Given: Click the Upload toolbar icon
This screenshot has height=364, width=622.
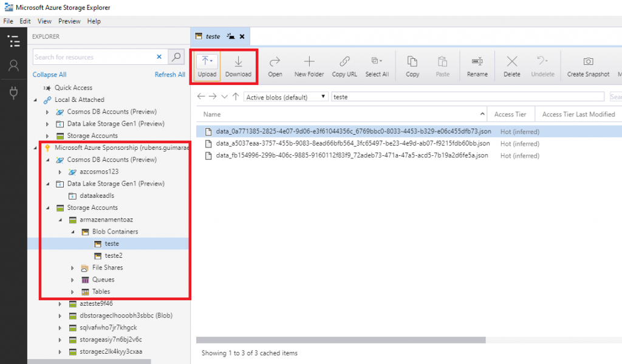Looking at the screenshot, I should pyautogui.click(x=207, y=62).
